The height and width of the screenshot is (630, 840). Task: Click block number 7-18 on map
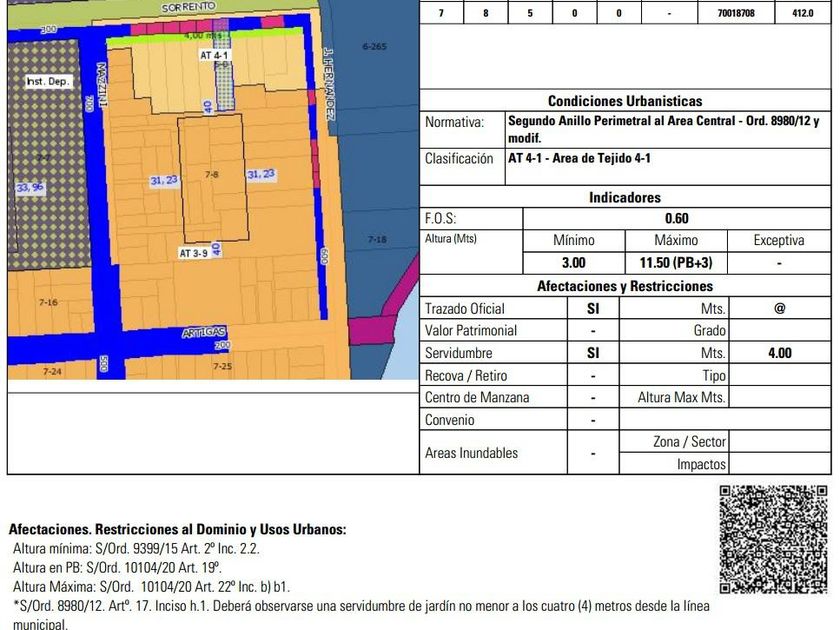[x=377, y=239]
